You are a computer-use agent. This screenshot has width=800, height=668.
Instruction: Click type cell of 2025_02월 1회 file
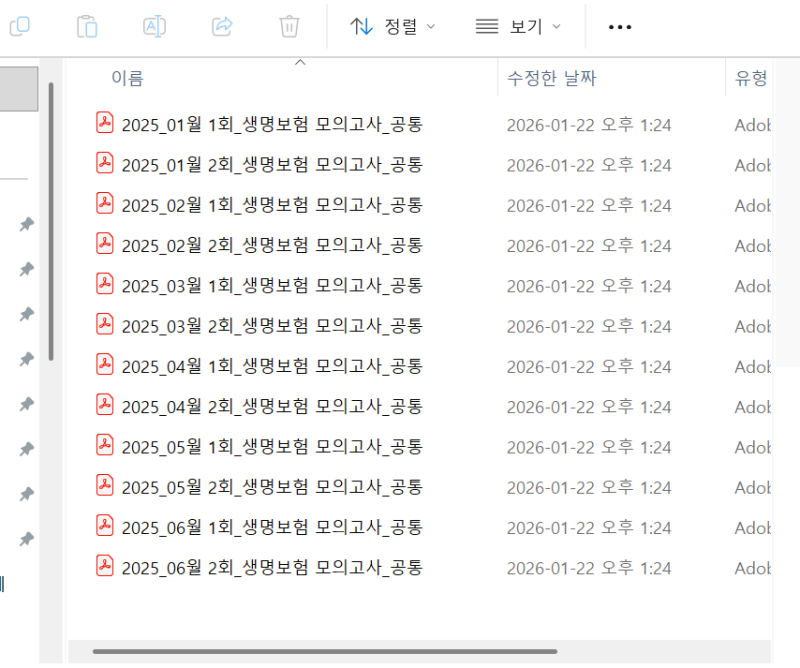click(x=753, y=206)
